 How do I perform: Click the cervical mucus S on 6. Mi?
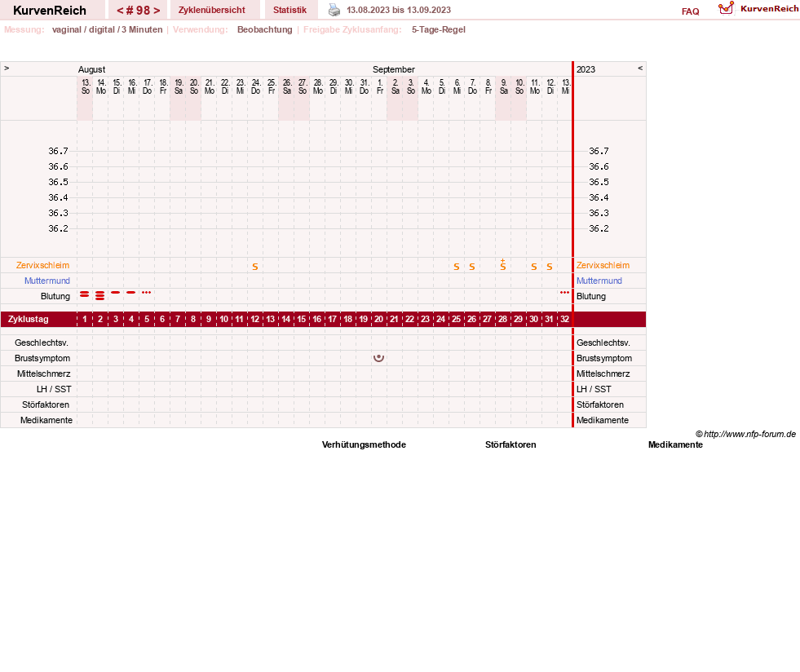[457, 267]
